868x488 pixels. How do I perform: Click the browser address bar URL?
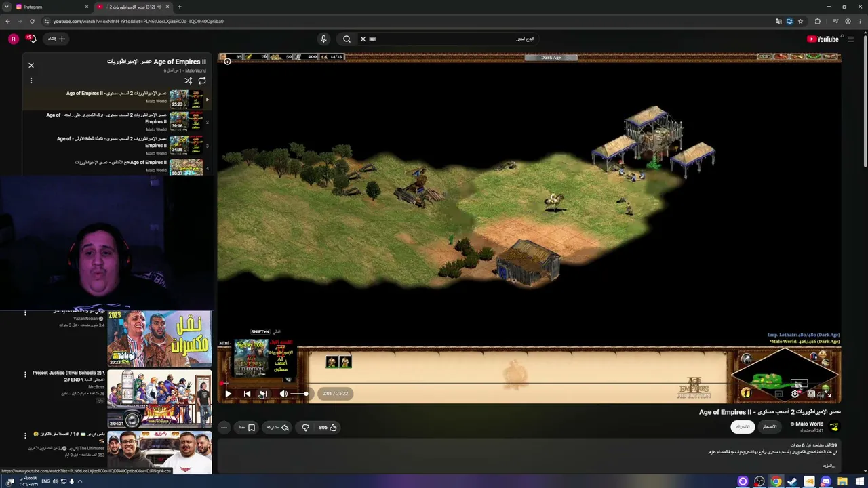click(138, 21)
